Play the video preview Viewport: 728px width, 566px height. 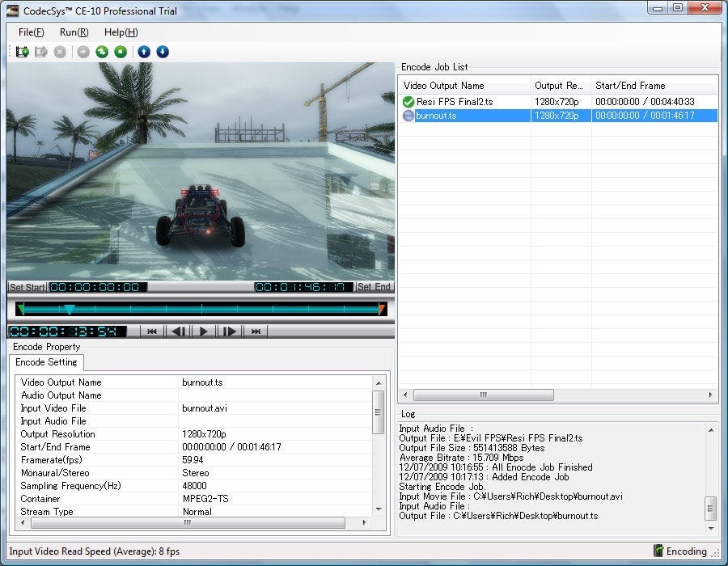click(x=204, y=331)
